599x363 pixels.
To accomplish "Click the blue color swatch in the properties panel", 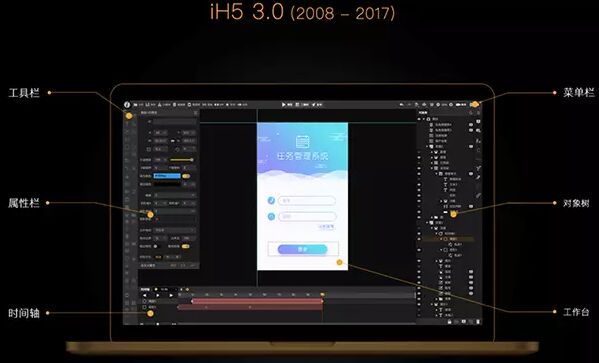I will 167,176.
